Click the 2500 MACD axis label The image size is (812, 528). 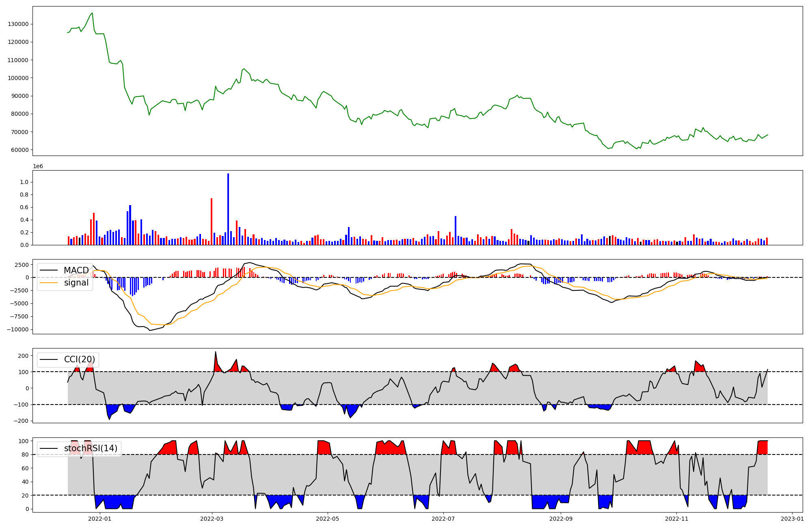click(22, 265)
